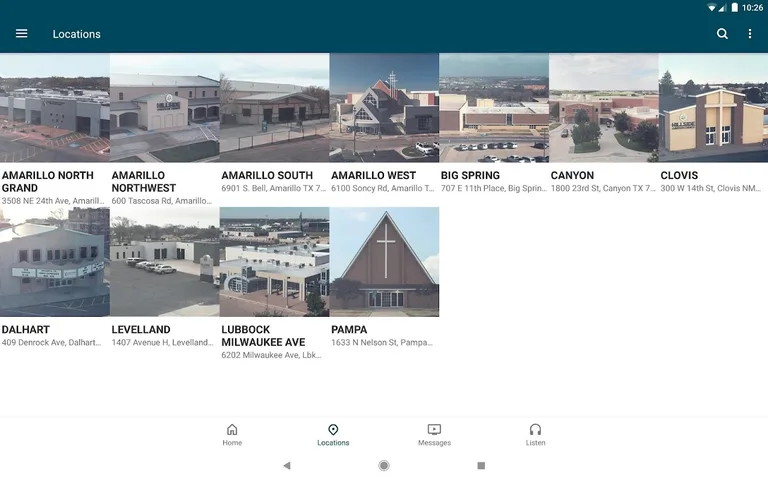Select the LEVELLAND title
This screenshot has height=480, width=768.
141,330
